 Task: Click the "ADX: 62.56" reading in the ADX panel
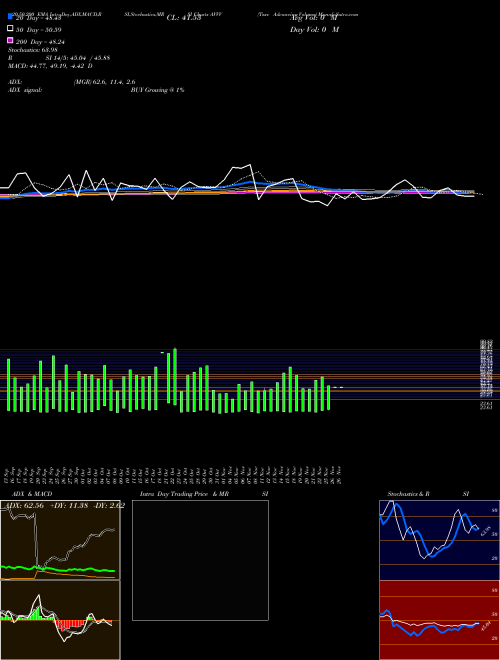coord(25,506)
